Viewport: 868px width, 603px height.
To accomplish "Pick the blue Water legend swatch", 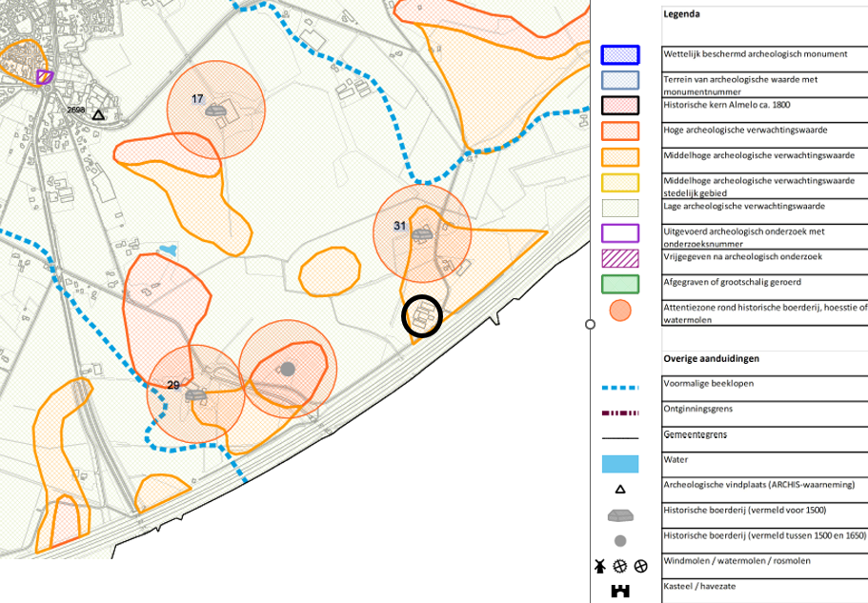I will pyautogui.click(x=620, y=464).
